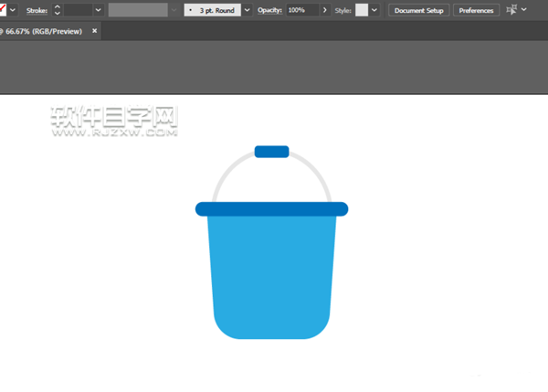
Task: Open the fill color dropdown arrow
Action: [13, 10]
